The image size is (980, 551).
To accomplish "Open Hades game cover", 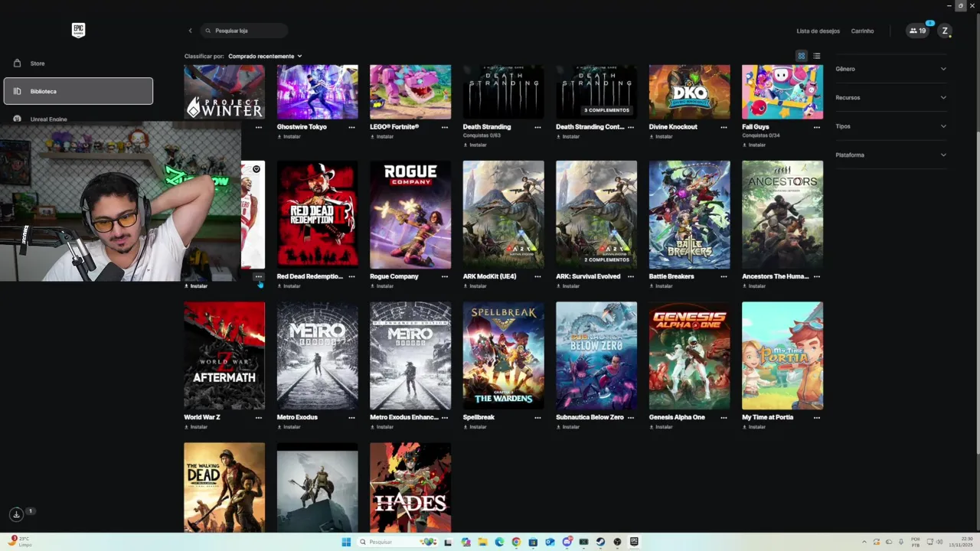I will pyautogui.click(x=410, y=487).
